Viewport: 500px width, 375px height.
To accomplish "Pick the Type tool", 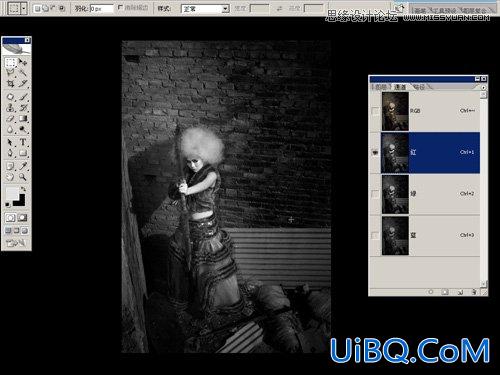I will [23, 142].
